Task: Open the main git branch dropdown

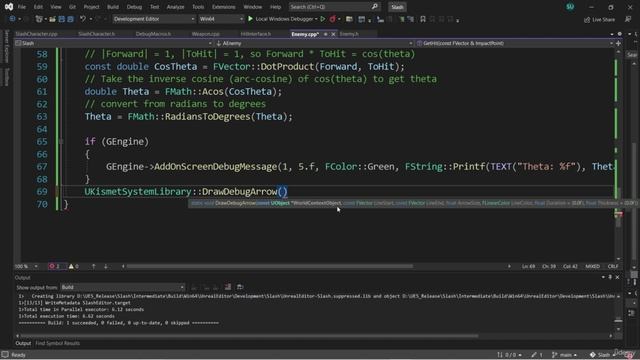Action: pyautogui.click(x=564, y=355)
